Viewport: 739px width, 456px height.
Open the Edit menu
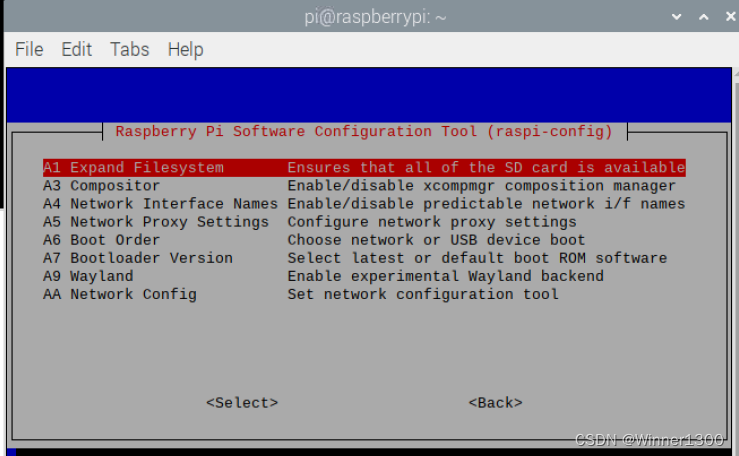[76, 49]
